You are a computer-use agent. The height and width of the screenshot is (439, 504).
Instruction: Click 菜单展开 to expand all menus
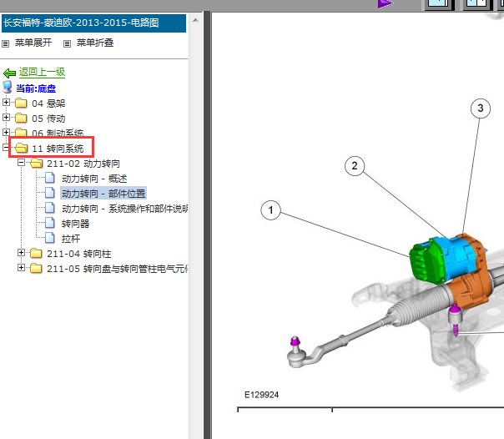[x=33, y=43]
